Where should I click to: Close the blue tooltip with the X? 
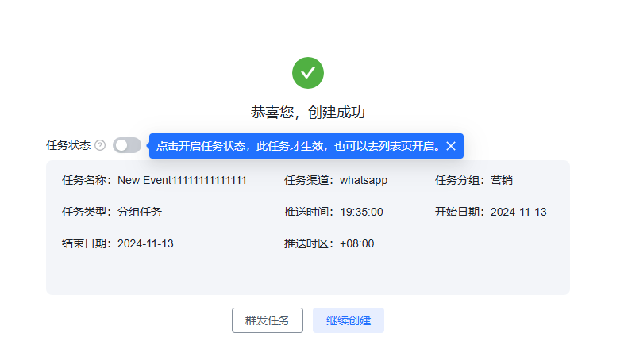coord(451,146)
